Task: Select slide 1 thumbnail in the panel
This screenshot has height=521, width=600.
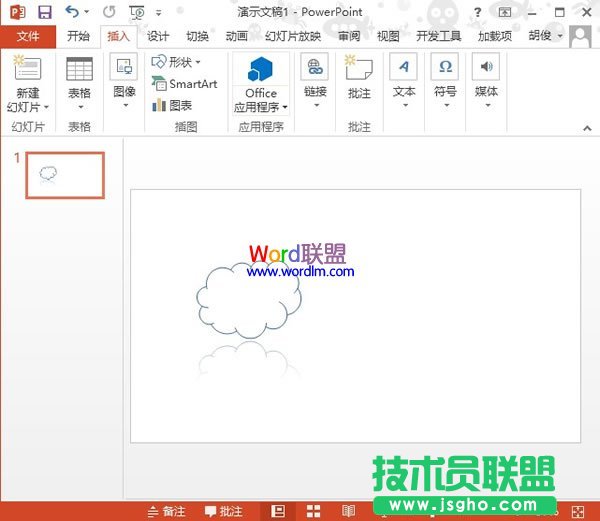Action: click(x=64, y=175)
